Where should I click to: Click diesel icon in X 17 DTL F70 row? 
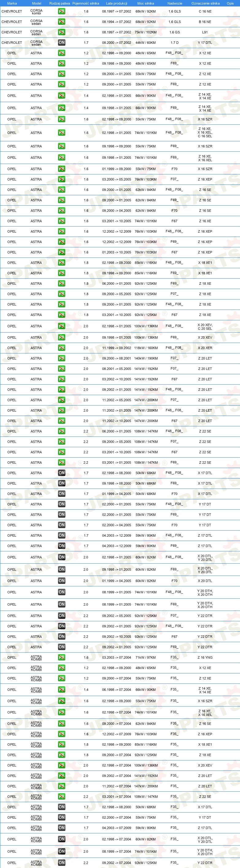pos(61,494)
